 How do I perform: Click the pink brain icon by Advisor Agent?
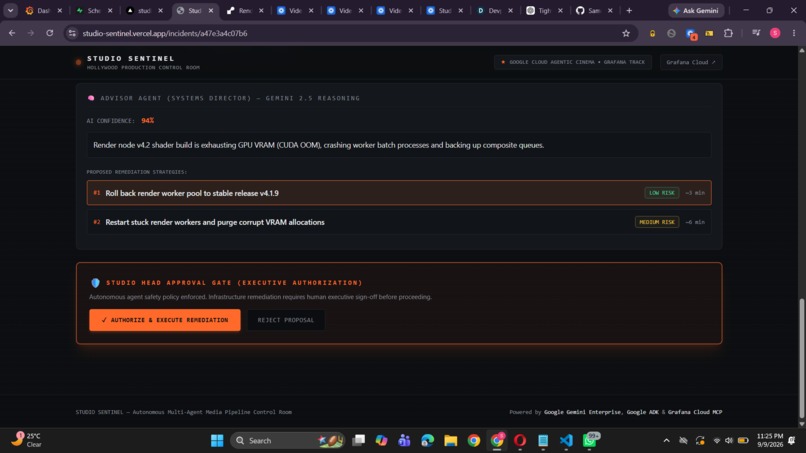(x=91, y=98)
